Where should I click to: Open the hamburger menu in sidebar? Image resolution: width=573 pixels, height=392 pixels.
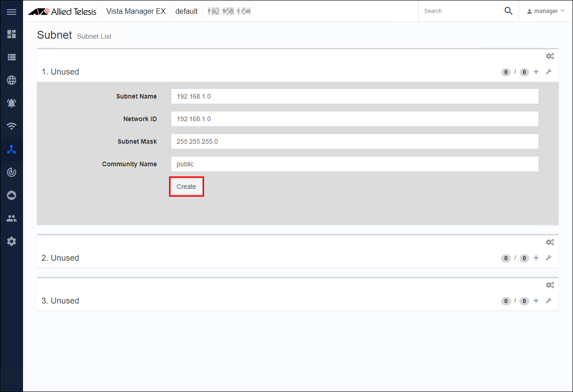click(12, 12)
